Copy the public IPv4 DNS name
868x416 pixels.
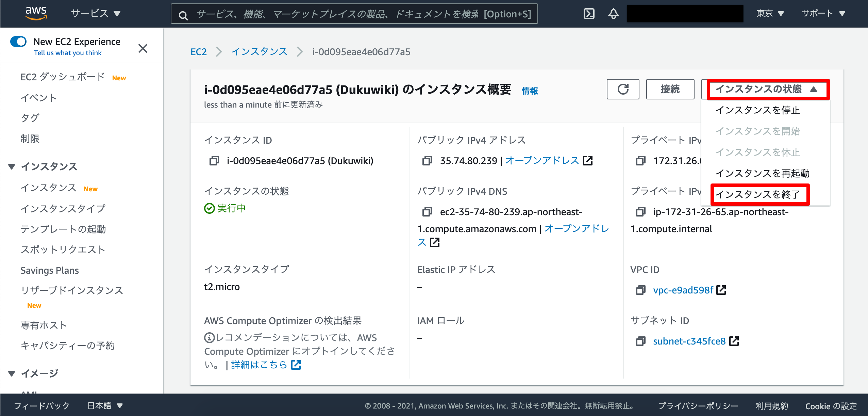pyautogui.click(x=427, y=212)
